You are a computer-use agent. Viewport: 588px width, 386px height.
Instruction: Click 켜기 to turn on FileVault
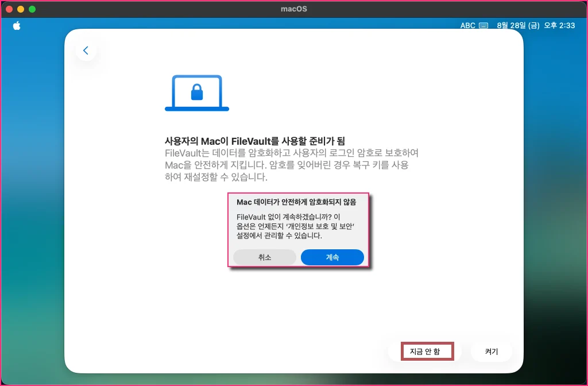[x=492, y=352]
